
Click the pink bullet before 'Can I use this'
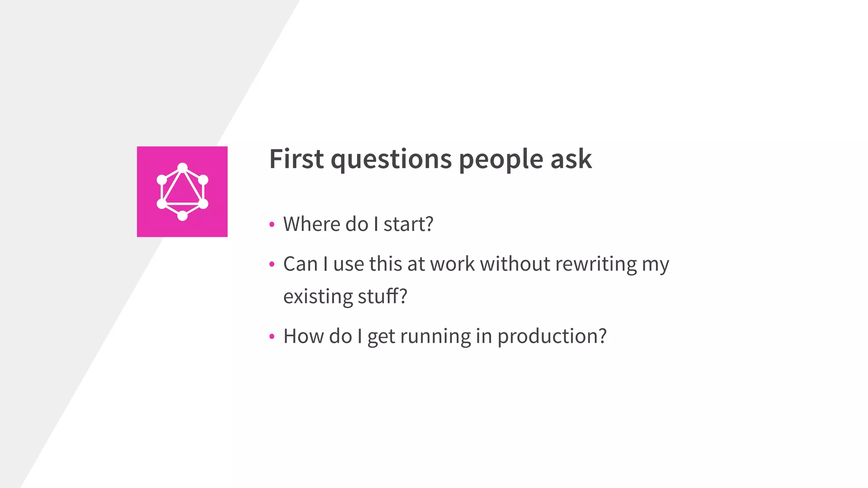pos(272,265)
